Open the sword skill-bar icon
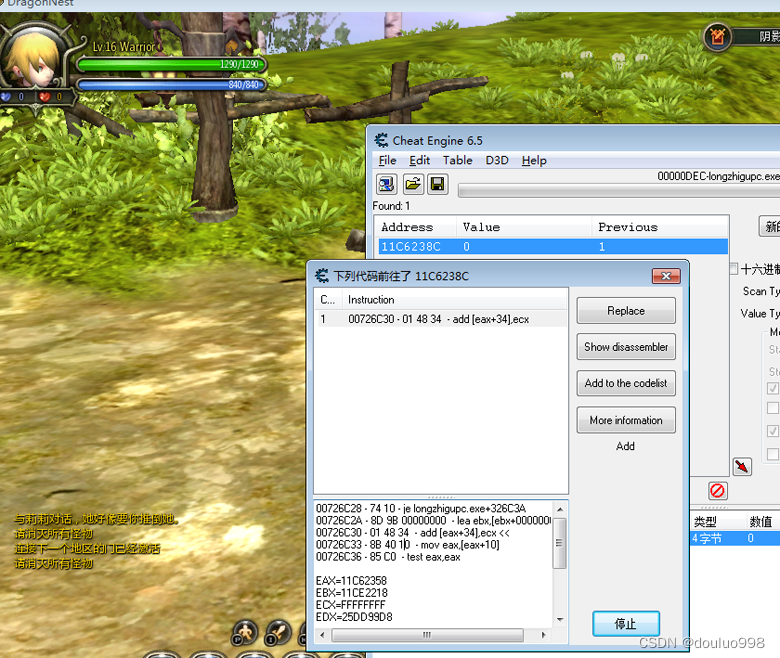The height and width of the screenshot is (658, 780). click(x=278, y=633)
